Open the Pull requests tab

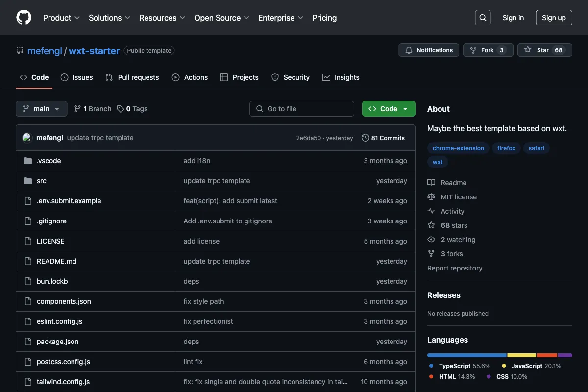pyautogui.click(x=132, y=77)
